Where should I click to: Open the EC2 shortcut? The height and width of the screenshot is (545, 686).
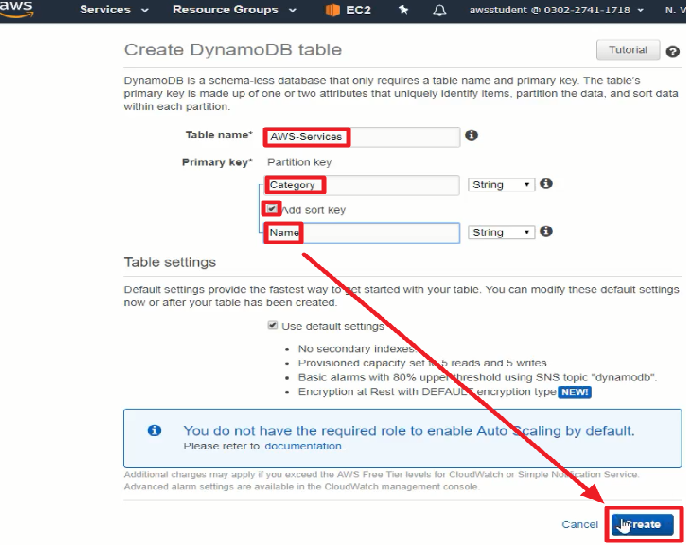(348, 10)
